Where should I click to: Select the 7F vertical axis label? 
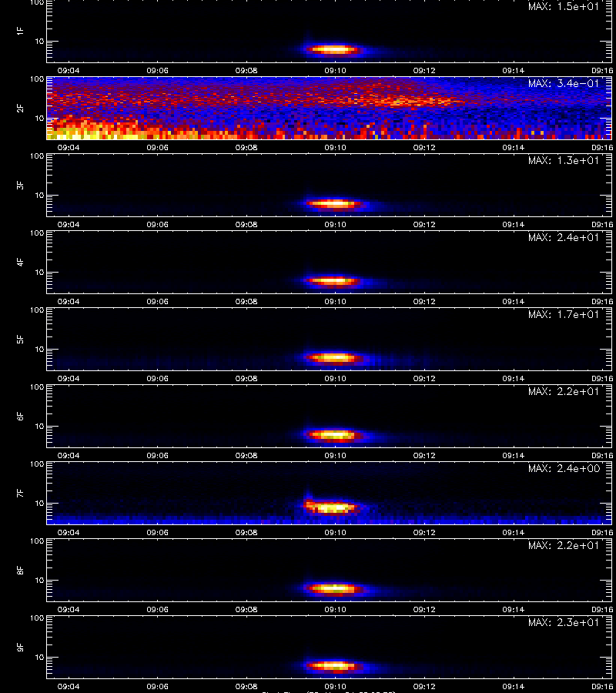(20, 493)
